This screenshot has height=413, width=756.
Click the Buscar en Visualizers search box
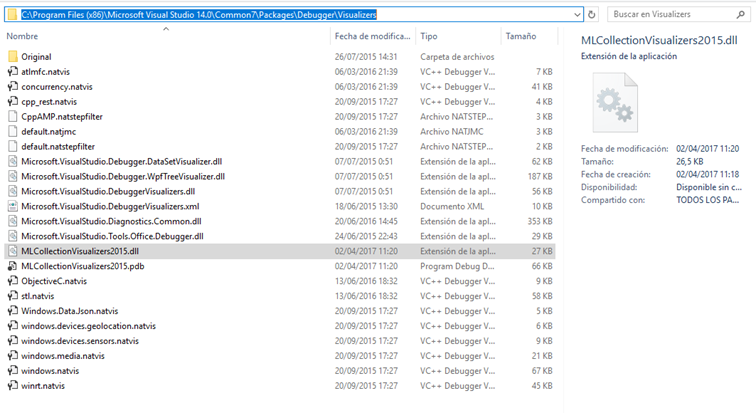tap(679, 14)
